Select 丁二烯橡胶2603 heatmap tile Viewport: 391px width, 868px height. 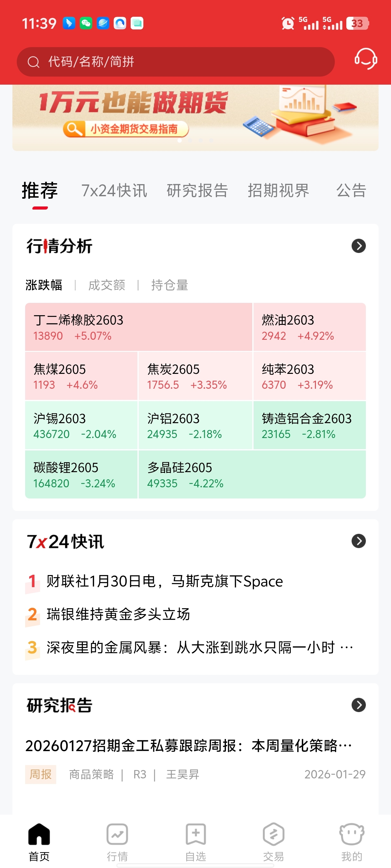139,327
